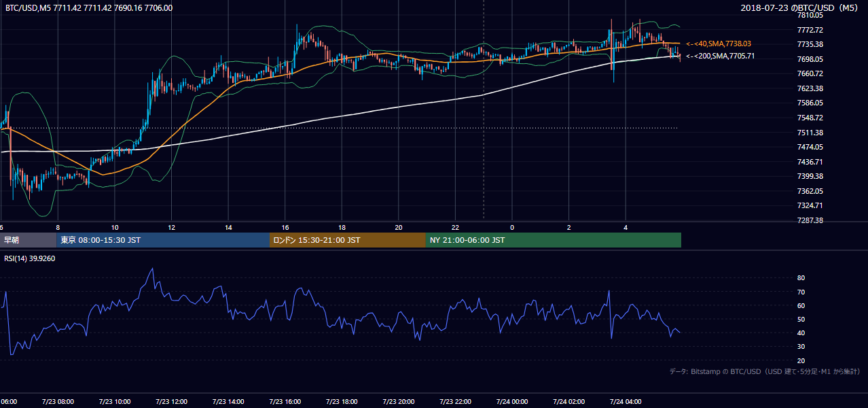Viewport: 868px width, 408px height.
Task: Click the 7/23 16:00 time axis label
Action: 285,401
